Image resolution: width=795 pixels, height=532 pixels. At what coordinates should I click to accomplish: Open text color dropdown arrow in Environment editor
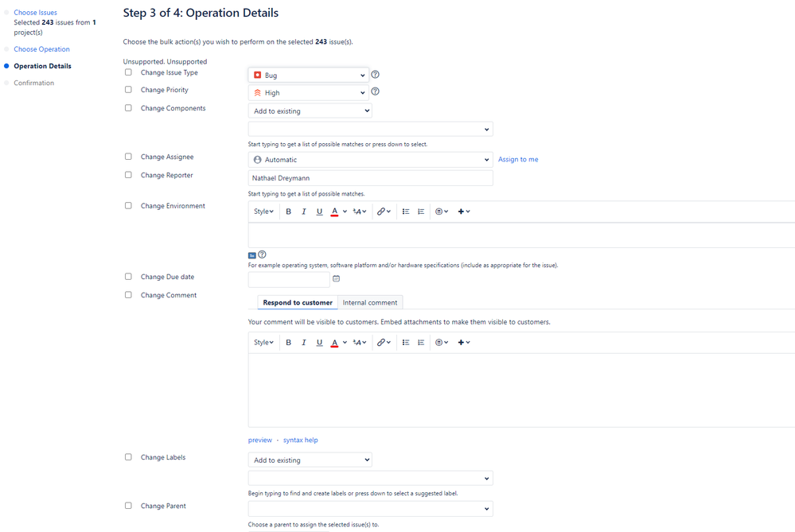[x=345, y=212]
